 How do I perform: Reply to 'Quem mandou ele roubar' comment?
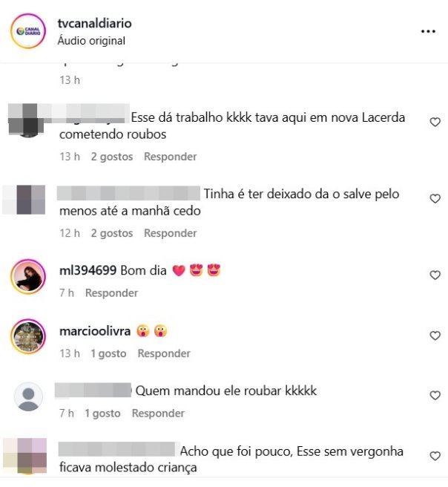(x=158, y=414)
